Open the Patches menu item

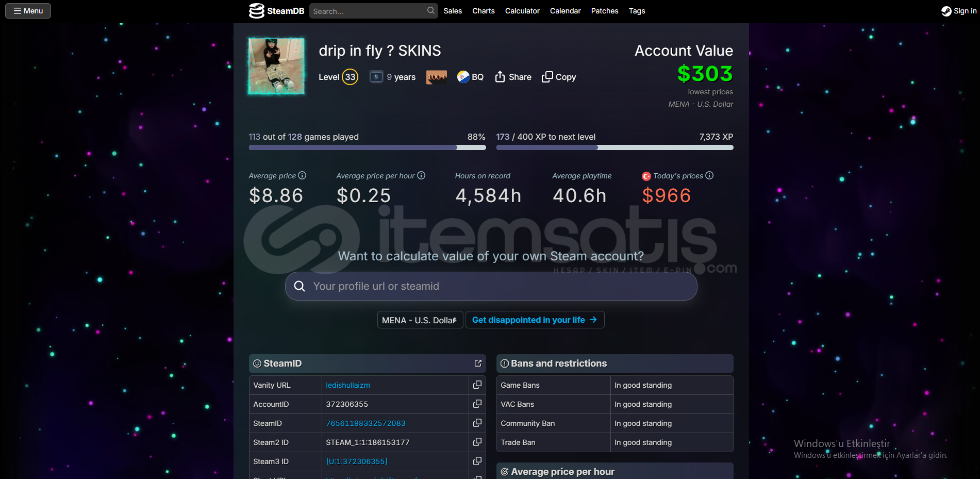pos(605,11)
